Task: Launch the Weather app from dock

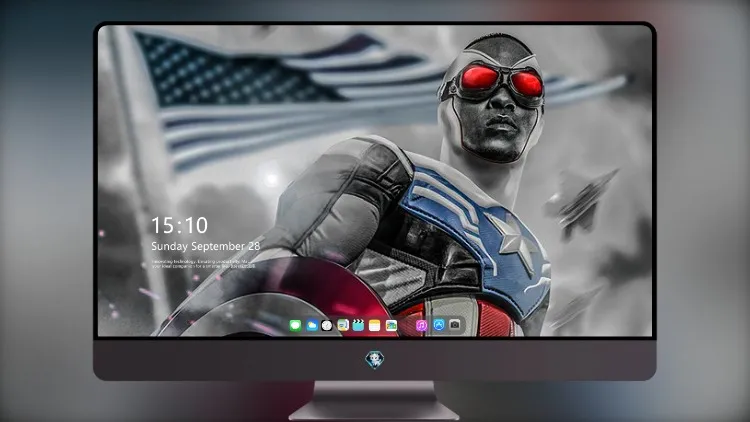Action: click(x=311, y=326)
